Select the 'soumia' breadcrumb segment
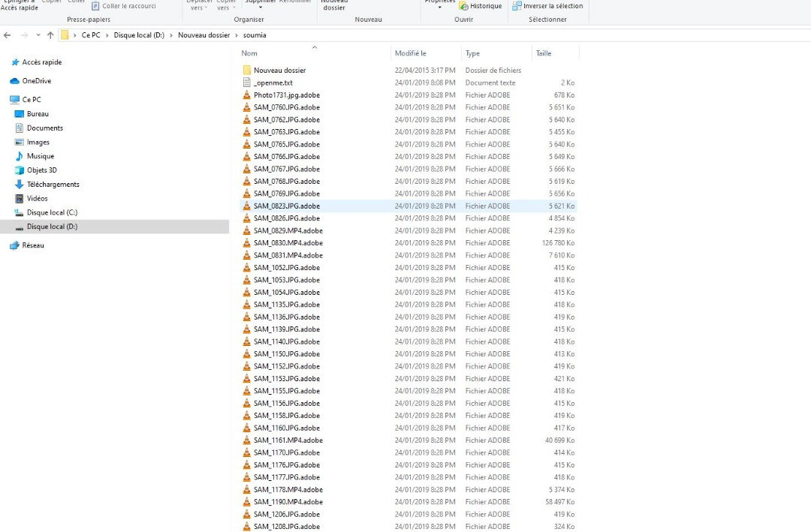The height and width of the screenshot is (532, 811). coord(255,35)
